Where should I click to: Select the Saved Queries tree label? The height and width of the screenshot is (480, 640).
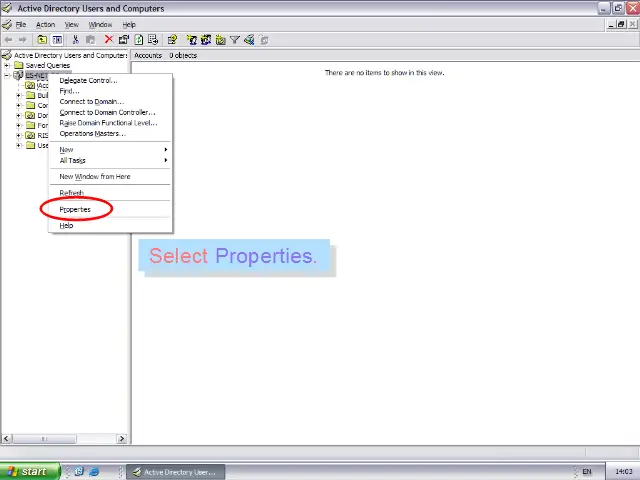pos(48,65)
